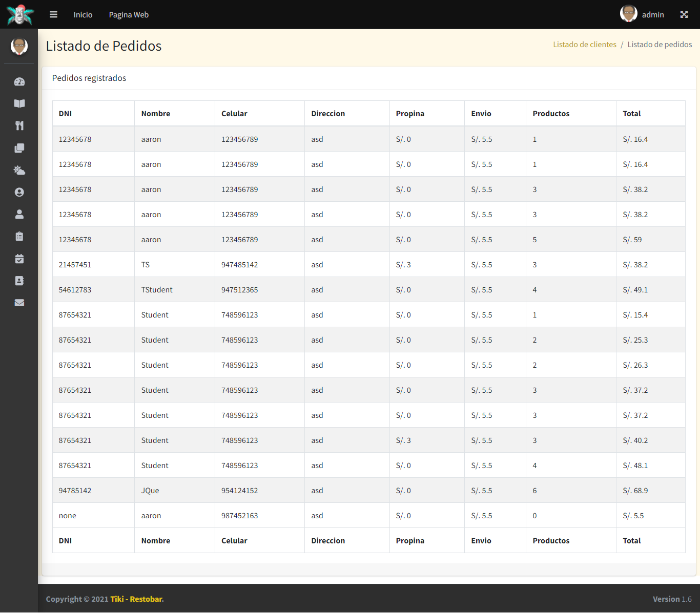Image resolution: width=700 pixels, height=613 pixels.
Task: Open the stacked copies icon in sidebar
Action: 19,148
